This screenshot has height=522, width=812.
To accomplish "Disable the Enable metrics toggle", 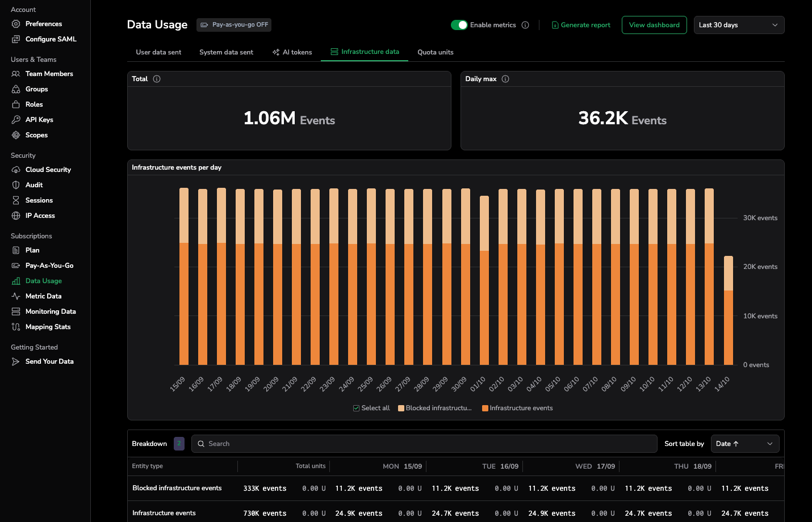I will pyautogui.click(x=459, y=25).
